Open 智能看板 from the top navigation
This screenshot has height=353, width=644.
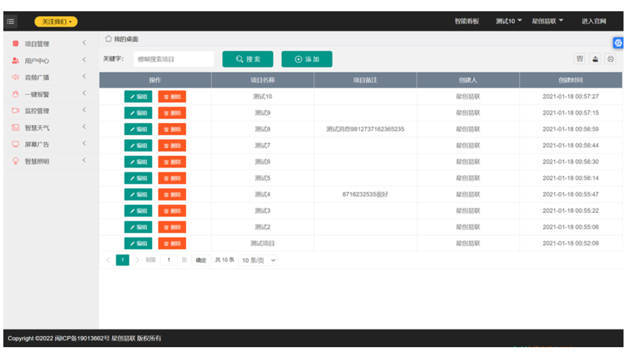[467, 21]
